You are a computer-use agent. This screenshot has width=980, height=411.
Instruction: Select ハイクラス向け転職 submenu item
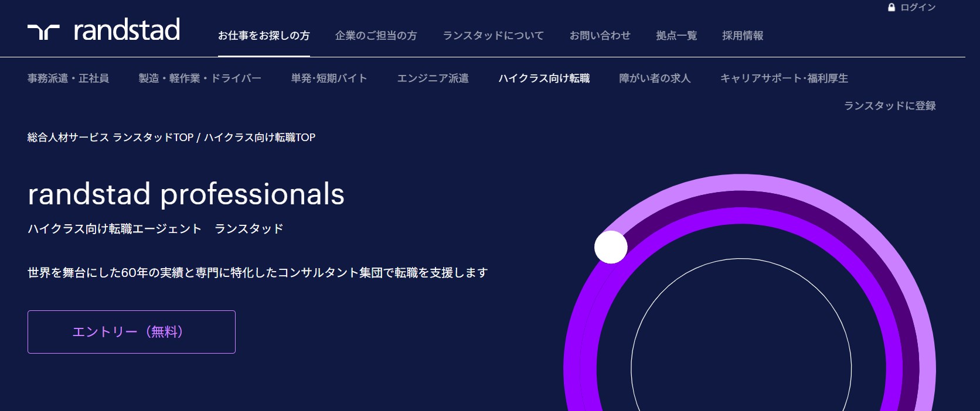click(544, 78)
